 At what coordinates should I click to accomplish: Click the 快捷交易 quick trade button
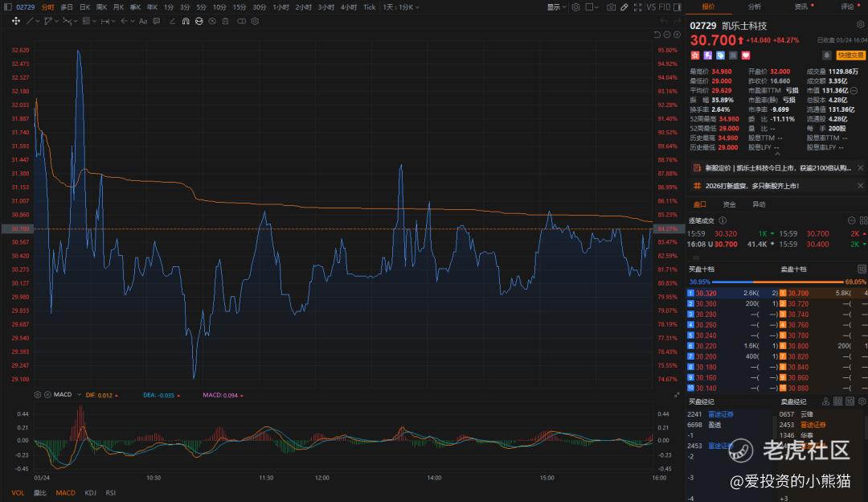click(x=851, y=56)
